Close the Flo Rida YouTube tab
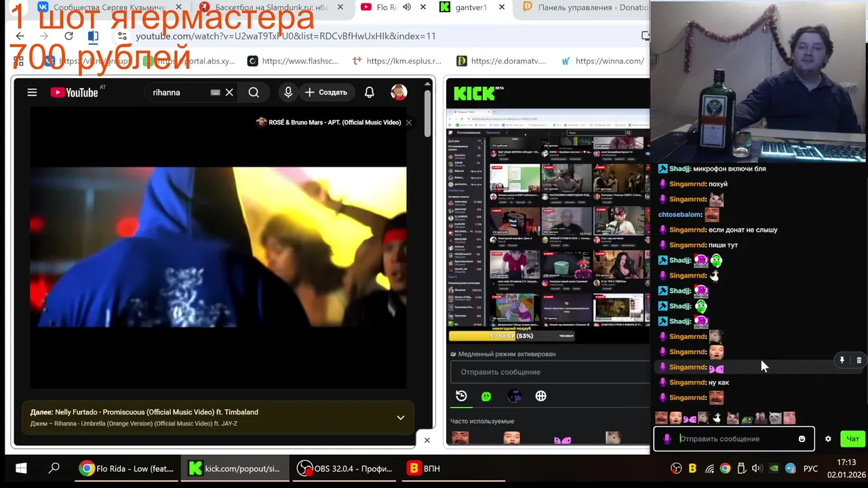 click(423, 7)
